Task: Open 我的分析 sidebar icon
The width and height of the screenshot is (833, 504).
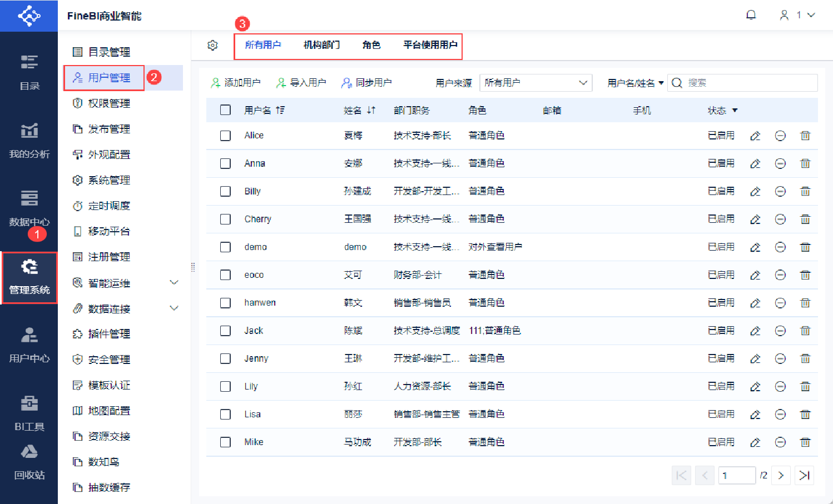Action: [29, 141]
